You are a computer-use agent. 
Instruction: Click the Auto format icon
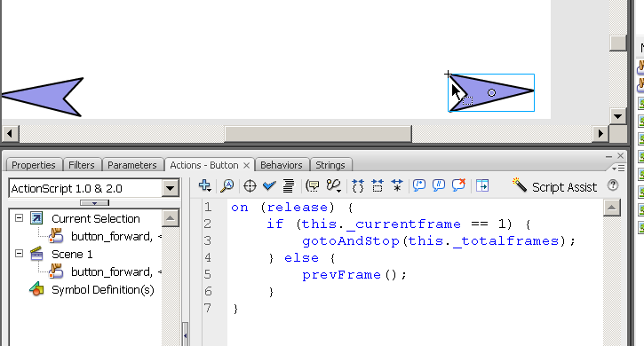tap(289, 186)
